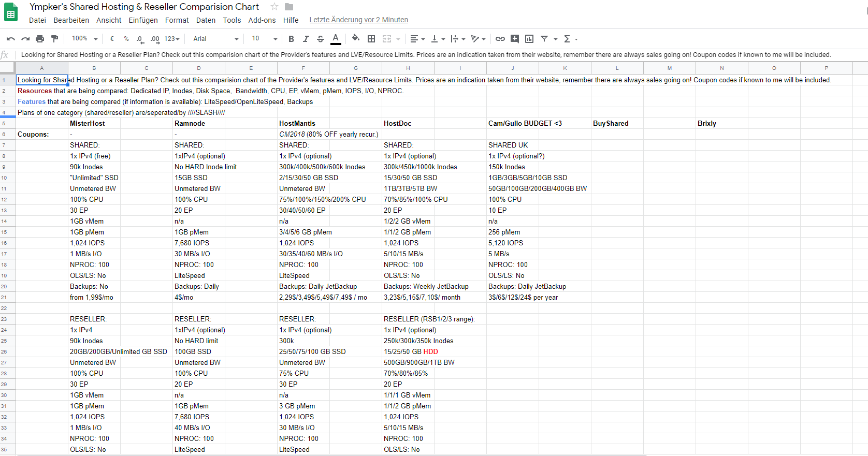Select cell BuyShared
Screen dimensions: 868x456
(x=617, y=123)
